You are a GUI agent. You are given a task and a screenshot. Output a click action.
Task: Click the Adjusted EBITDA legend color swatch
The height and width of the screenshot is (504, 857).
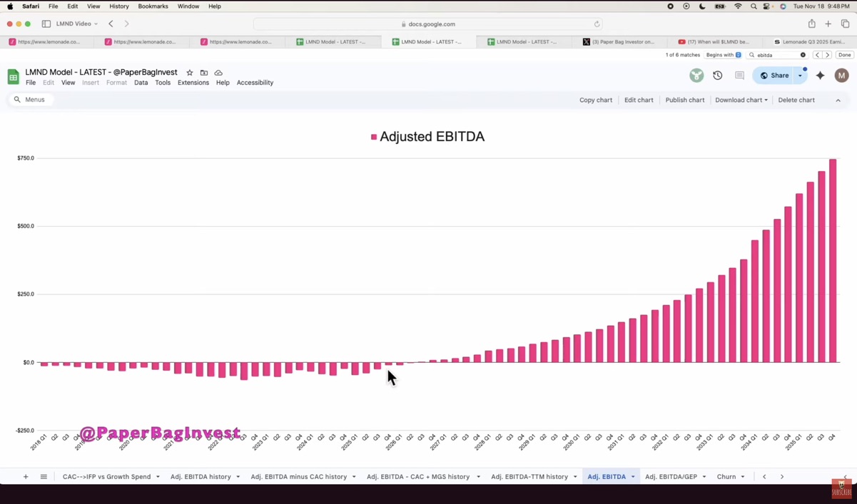[374, 137]
